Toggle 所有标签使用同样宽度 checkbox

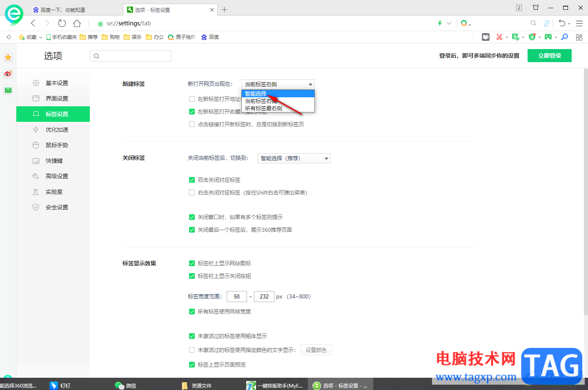tap(192, 312)
